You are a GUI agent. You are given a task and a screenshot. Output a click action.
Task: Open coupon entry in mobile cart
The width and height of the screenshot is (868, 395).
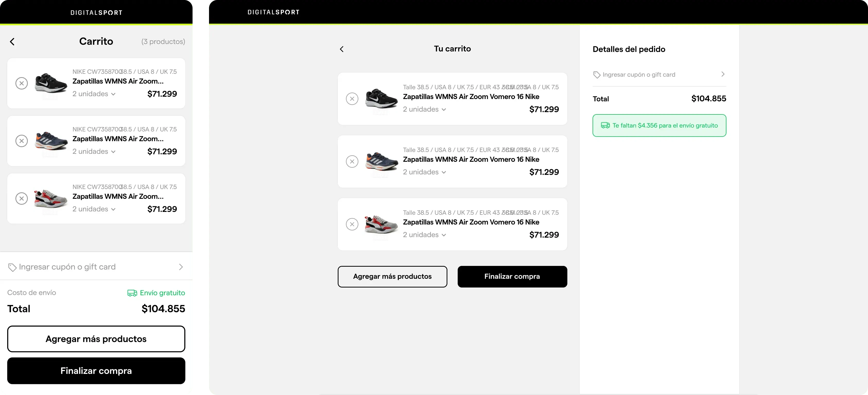pyautogui.click(x=96, y=267)
